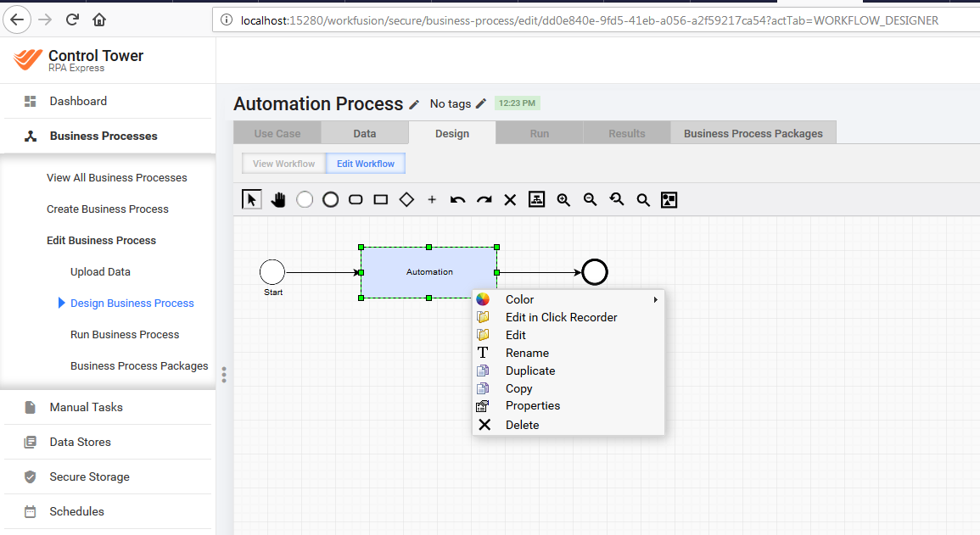
Task: Pick the rounded rectangle shape tool
Action: click(x=356, y=200)
